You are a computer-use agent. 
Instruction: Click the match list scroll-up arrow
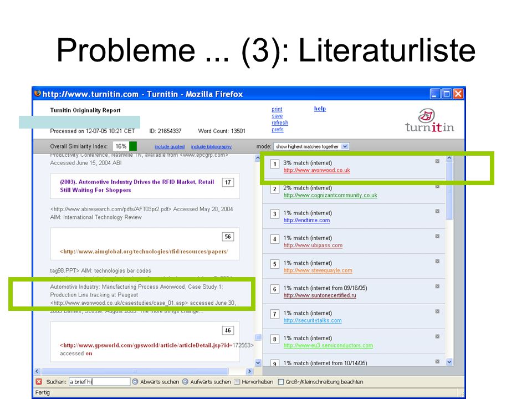pyautogui.click(x=449, y=158)
